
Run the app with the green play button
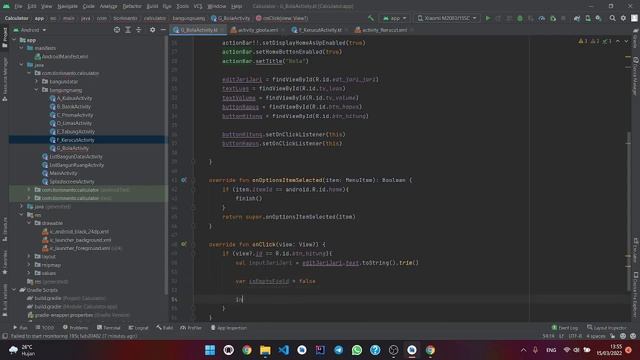point(488,18)
